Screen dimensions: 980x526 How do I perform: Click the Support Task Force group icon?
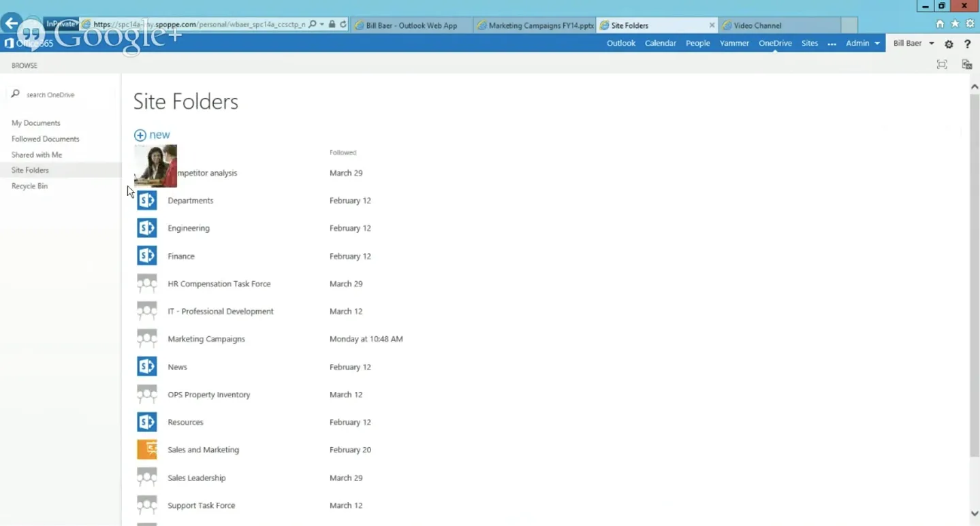coord(147,506)
